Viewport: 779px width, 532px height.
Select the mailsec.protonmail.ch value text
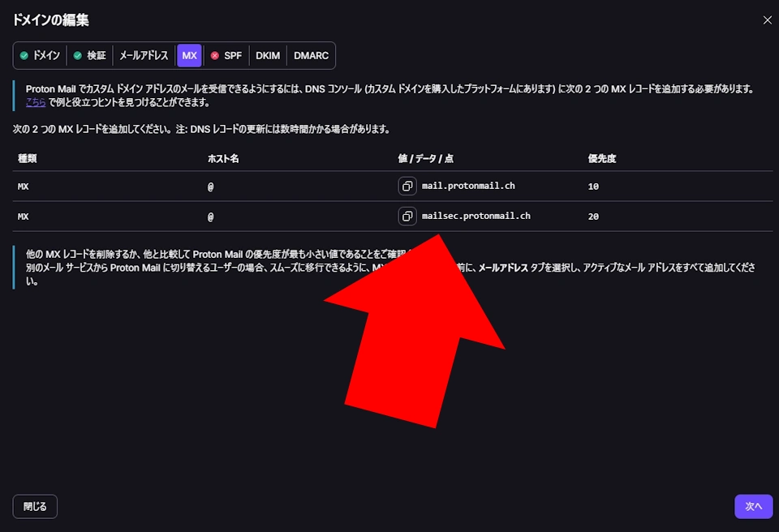point(476,217)
